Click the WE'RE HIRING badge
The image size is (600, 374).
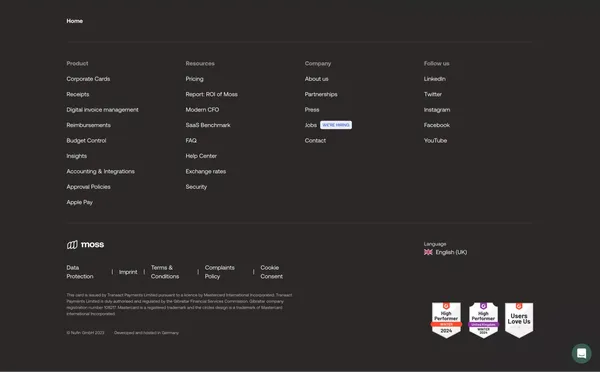[x=336, y=125]
